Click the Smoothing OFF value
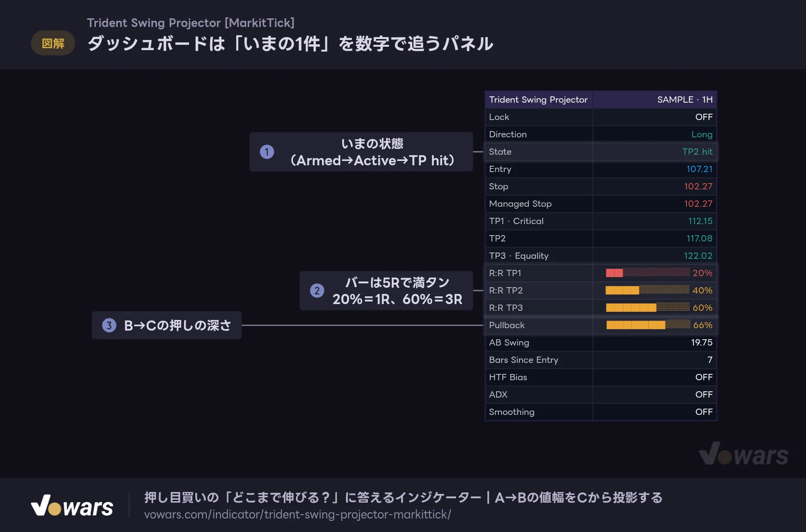Screen dimensions: 806x532 coord(704,412)
